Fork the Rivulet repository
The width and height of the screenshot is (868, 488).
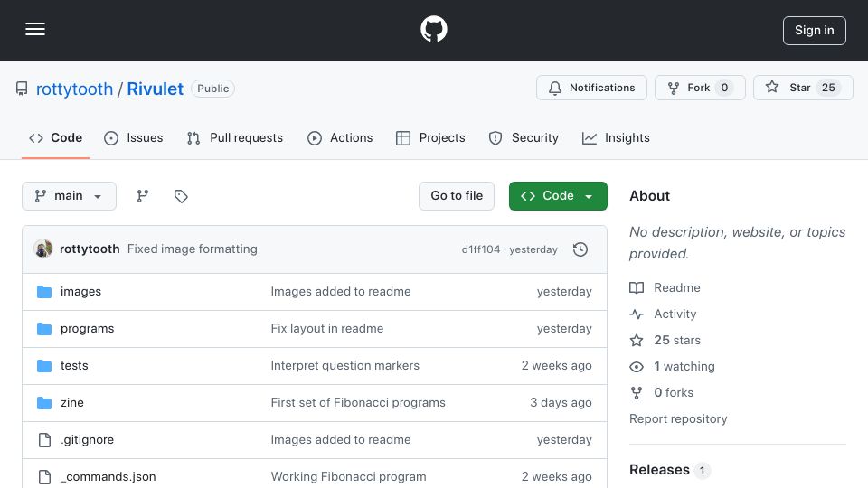700,88
